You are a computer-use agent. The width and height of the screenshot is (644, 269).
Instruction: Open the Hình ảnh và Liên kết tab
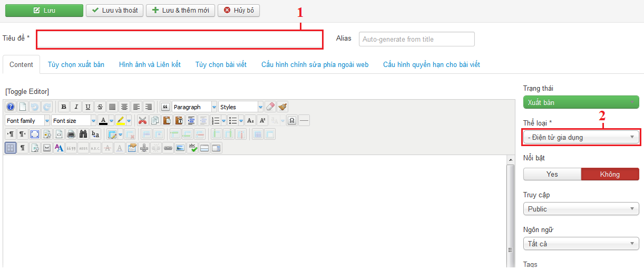[x=150, y=64]
